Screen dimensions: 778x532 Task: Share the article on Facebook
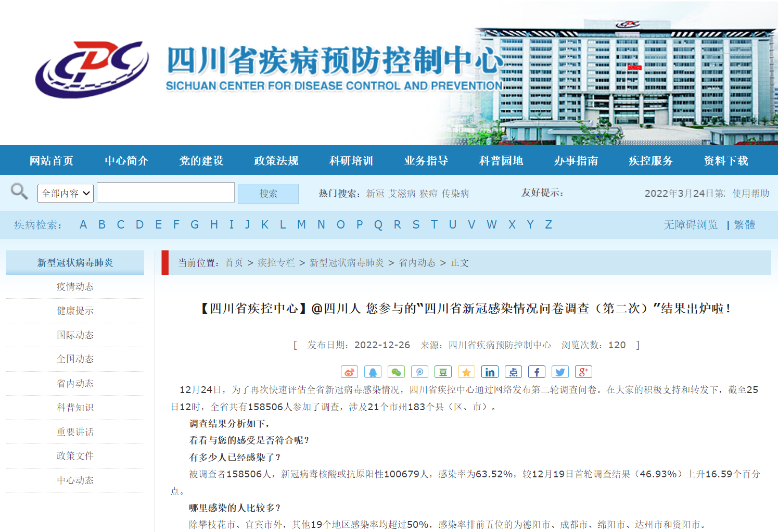coord(537,372)
